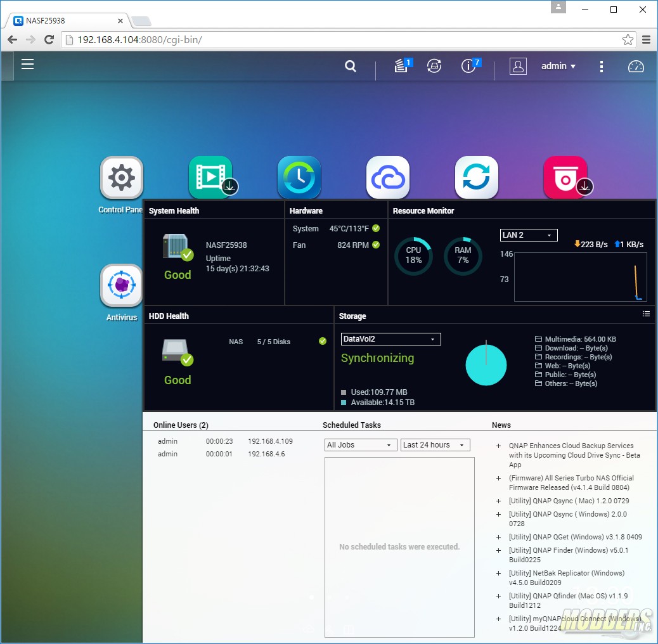Open the three-dot more options menu
Screen dimensions: 658x644
602,67
